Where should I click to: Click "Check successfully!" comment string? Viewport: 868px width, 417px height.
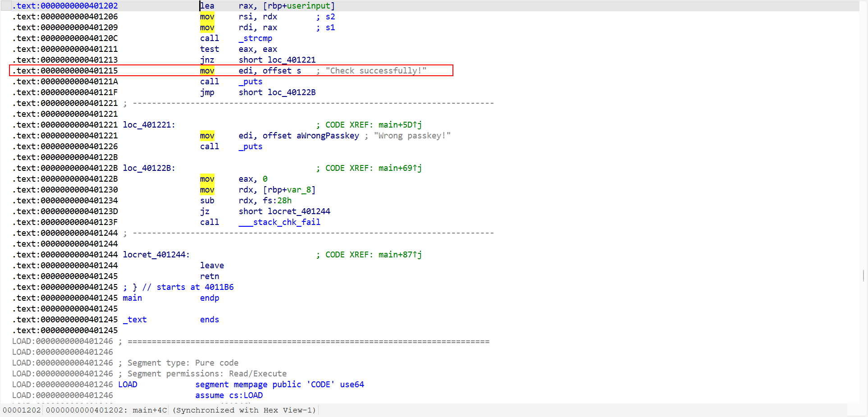click(376, 71)
